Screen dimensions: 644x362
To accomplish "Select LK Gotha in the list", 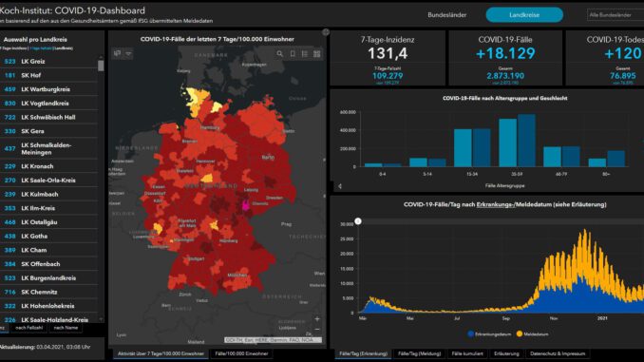I will [x=48, y=236].
